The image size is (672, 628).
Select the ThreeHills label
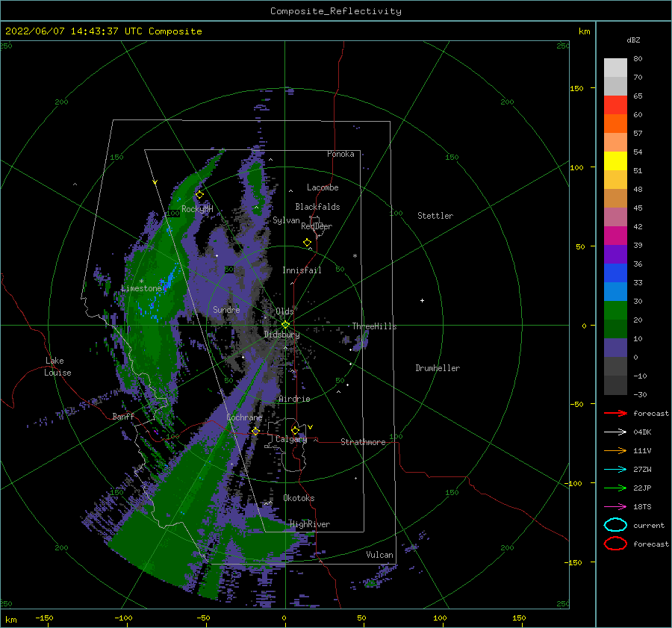[374, 326]
